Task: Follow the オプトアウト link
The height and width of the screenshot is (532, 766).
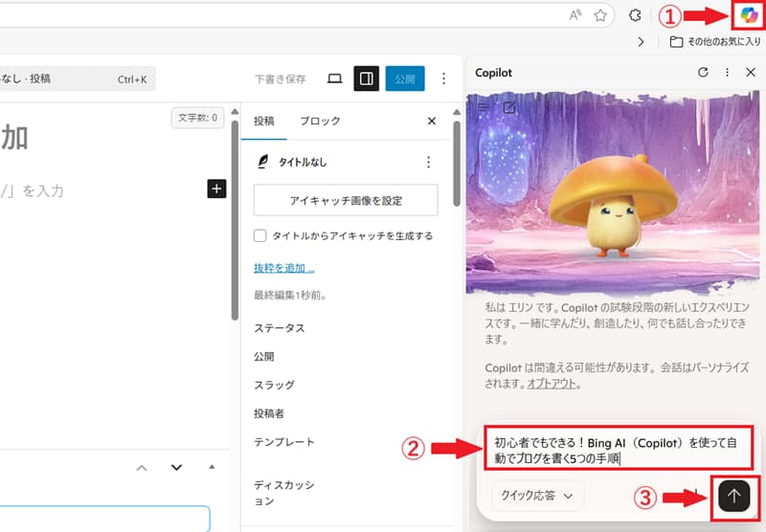Action: point(552,384)
